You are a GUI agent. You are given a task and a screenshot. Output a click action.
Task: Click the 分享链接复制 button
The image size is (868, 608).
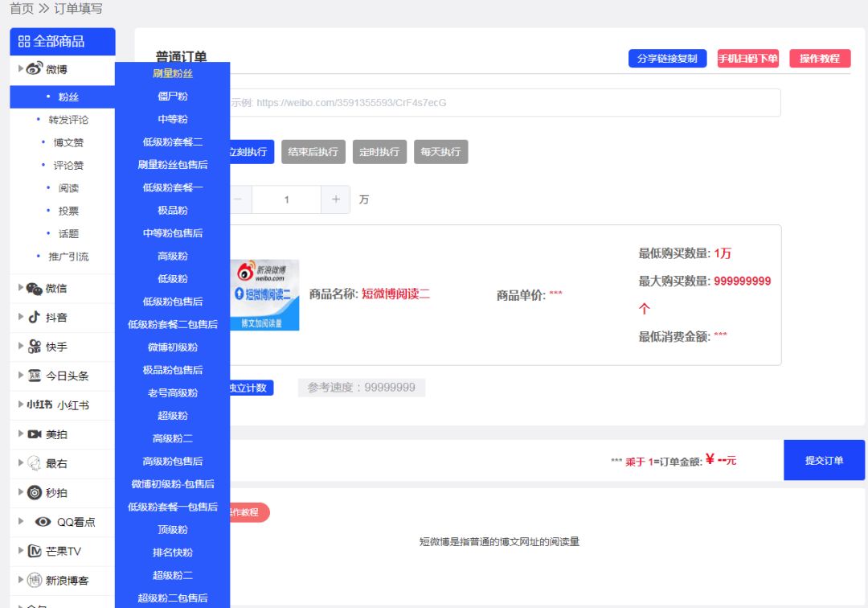coord(667,58)
